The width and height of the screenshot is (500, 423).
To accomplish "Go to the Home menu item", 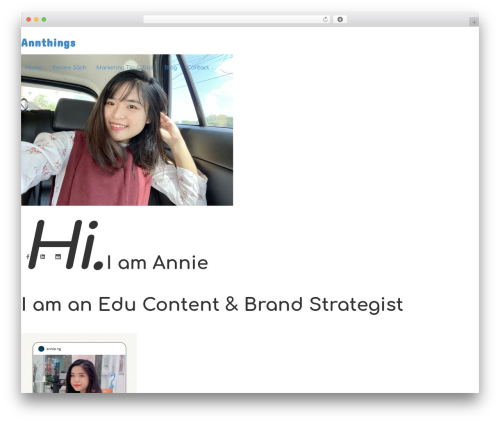I will 34,67.
